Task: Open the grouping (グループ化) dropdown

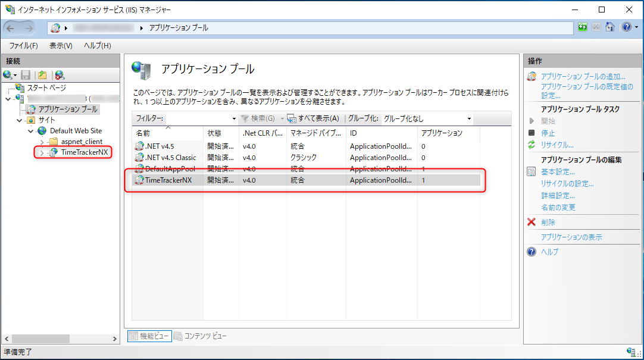Action: click(x=469, y=118)
